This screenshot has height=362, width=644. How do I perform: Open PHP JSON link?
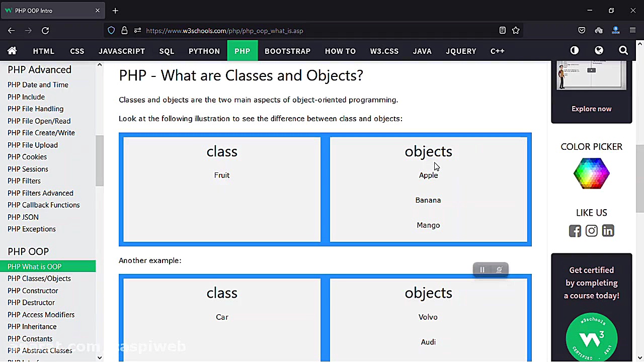click(x=23, y=217)
